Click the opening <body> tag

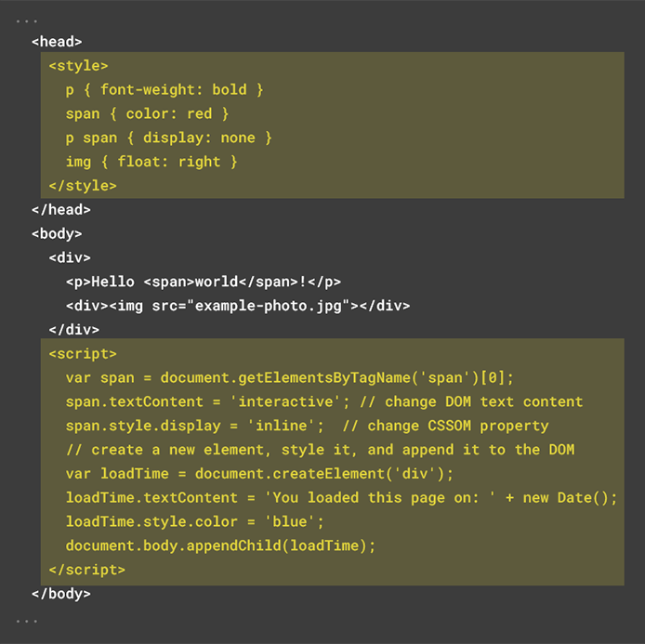pyautogui.click(x=57, y=234)
